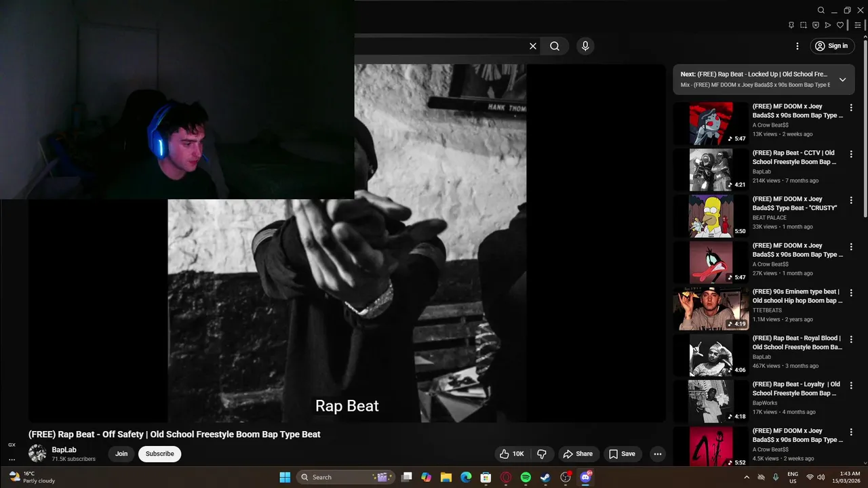
Task: Open menu for CRUSTY Type Beat video
Action: (x=851, y=201)
